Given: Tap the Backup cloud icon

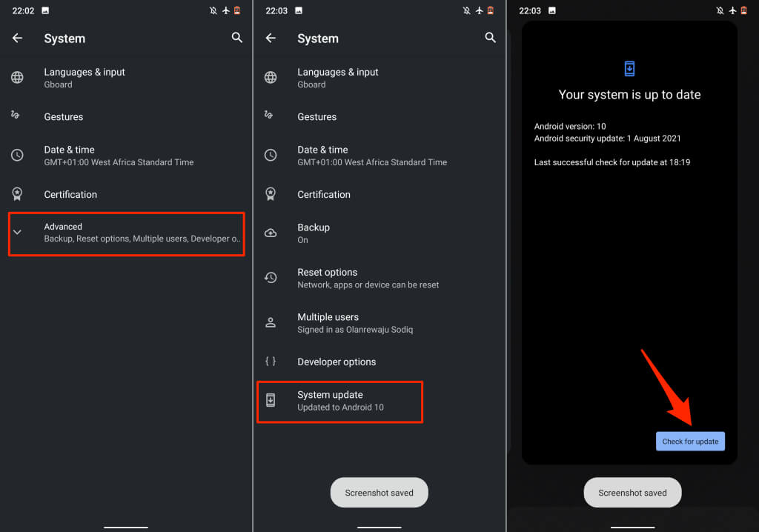Looking at the screenshot, I should point(271,233).
